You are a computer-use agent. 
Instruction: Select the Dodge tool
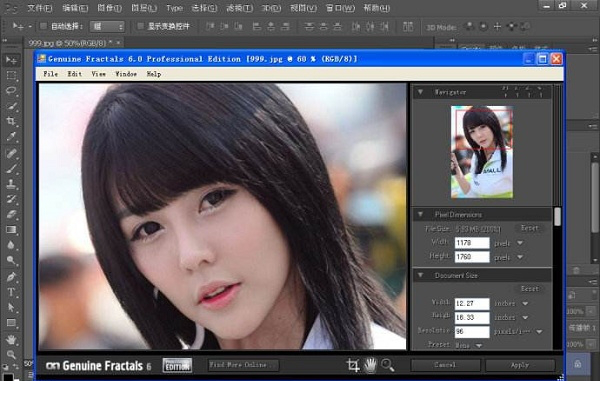click(x=11, y=261)
